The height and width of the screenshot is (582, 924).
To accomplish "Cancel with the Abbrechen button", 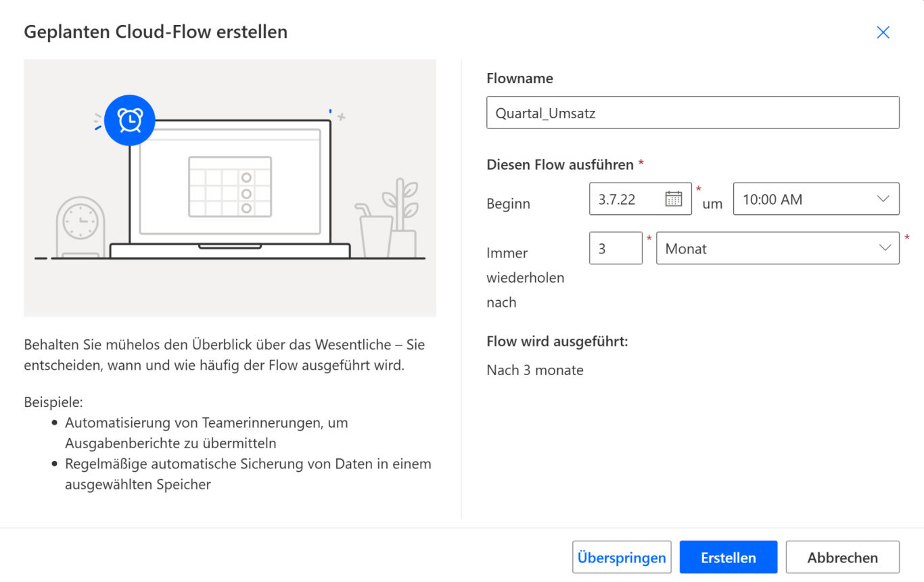I will tap(842, 558).
